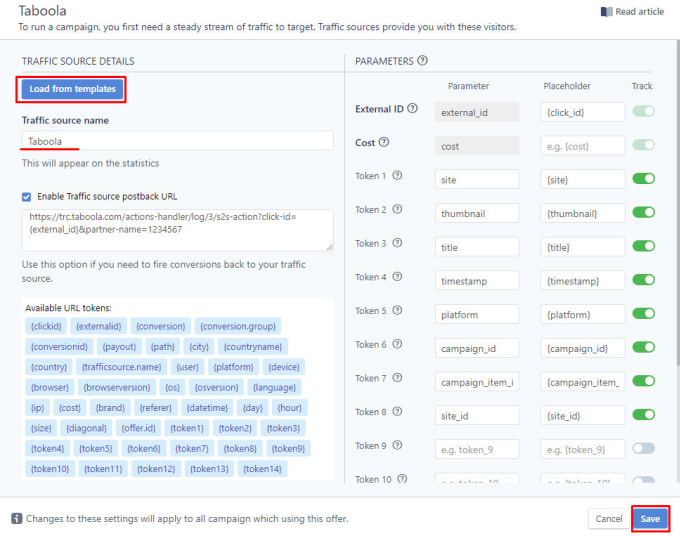Click help icon beside Token 4
680x536 pixels.
[397, 277]
